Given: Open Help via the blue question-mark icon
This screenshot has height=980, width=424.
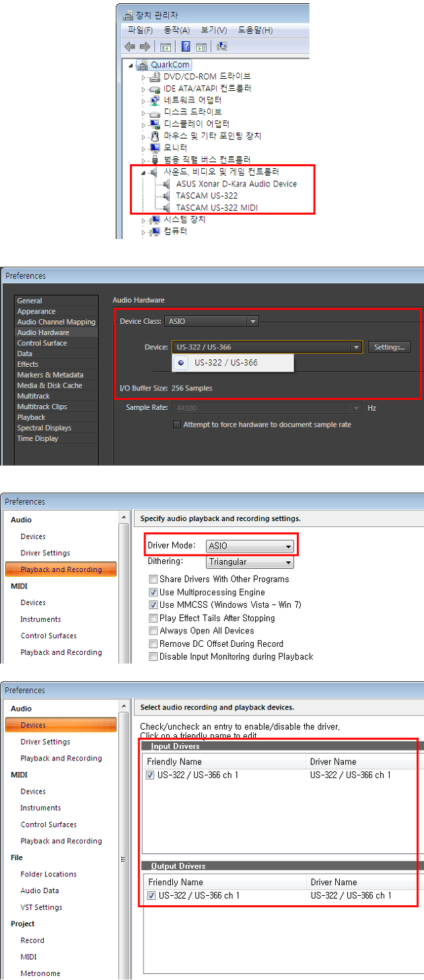Looking at the screenshot, I should pyautogui.click(x=186, y=46).
